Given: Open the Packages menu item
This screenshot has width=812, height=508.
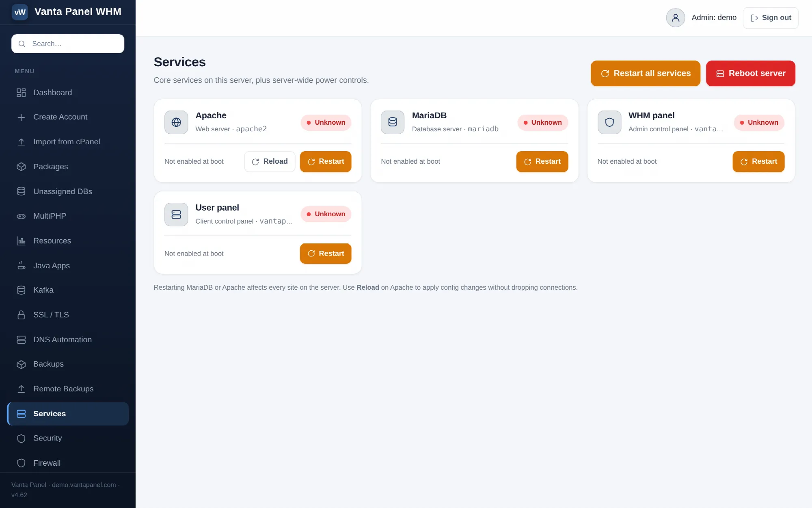Looking at the screenshot, I should [x=68, y=167].
